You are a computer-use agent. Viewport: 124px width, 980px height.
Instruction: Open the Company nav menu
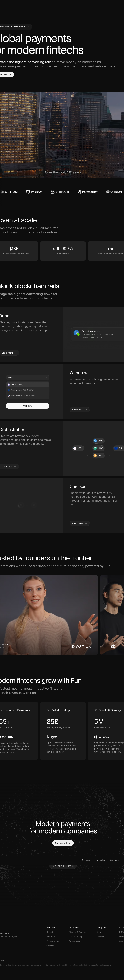click(114, 860)
